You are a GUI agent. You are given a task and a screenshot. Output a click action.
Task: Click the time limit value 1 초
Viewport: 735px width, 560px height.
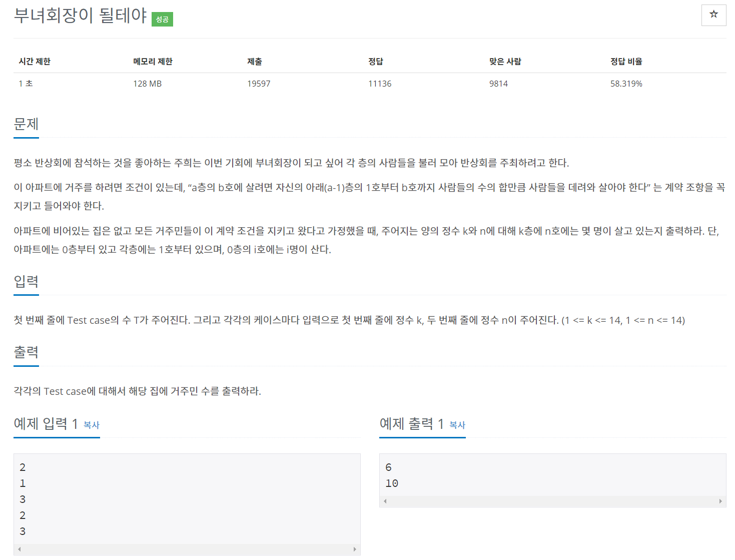[x=26, y=84]
